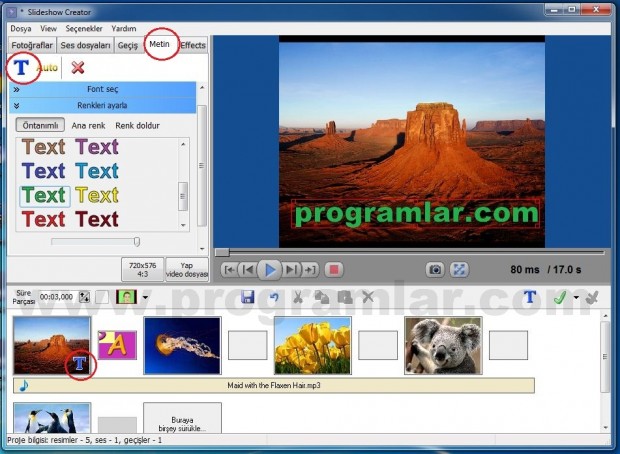This screenshot has height=454, width=620.
Task: Choose the dark blue Text style preset
Action: click(x=43, y=171)
